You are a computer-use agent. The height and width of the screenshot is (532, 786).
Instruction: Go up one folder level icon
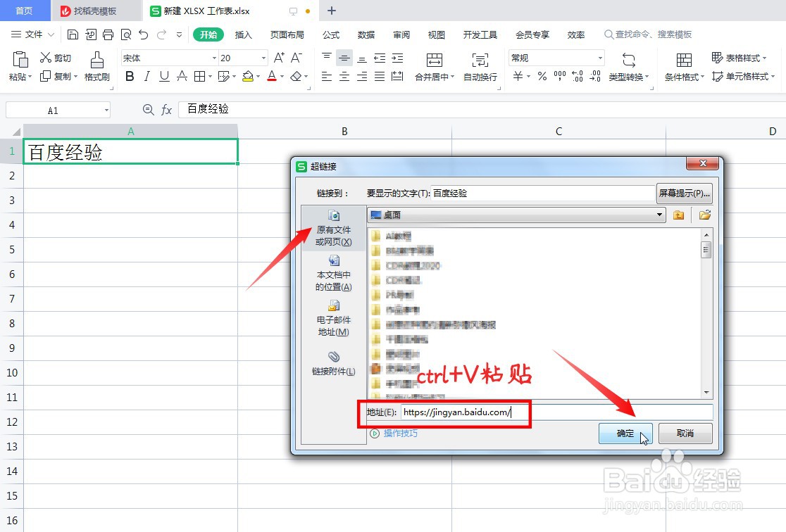679,215
